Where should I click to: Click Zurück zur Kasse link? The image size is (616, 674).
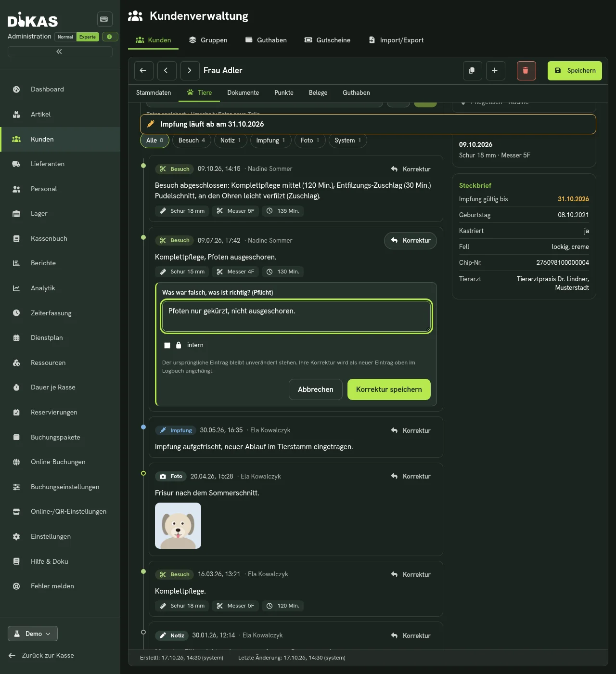[41, 655]
